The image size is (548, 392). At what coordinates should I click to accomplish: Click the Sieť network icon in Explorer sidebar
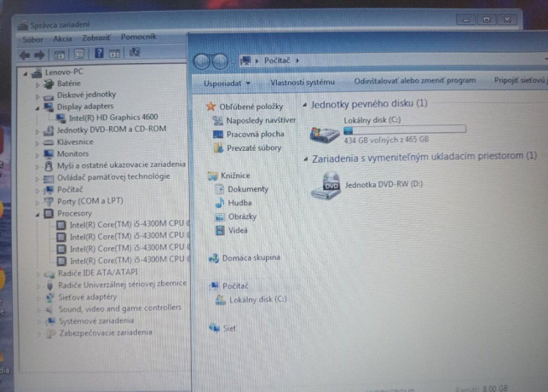coord(214,328)
